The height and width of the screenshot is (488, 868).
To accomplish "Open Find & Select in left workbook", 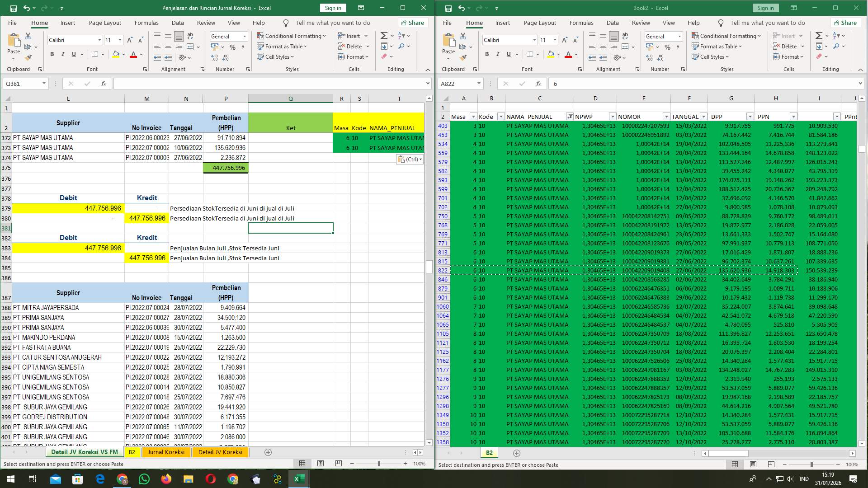I will pyautogui.click(x=401, y=46).
